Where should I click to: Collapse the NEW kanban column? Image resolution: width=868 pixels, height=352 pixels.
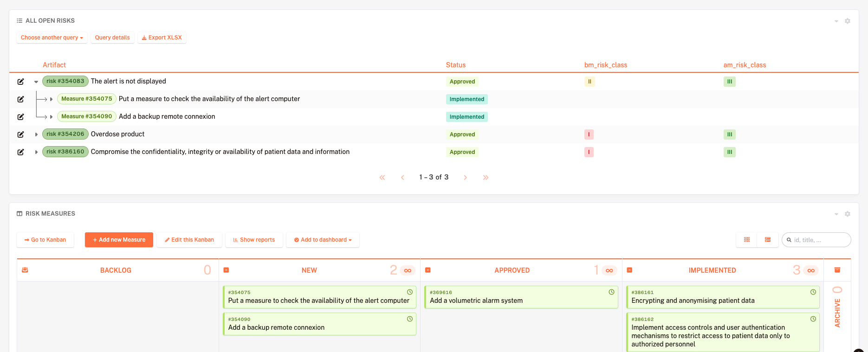tap(226, 270)
